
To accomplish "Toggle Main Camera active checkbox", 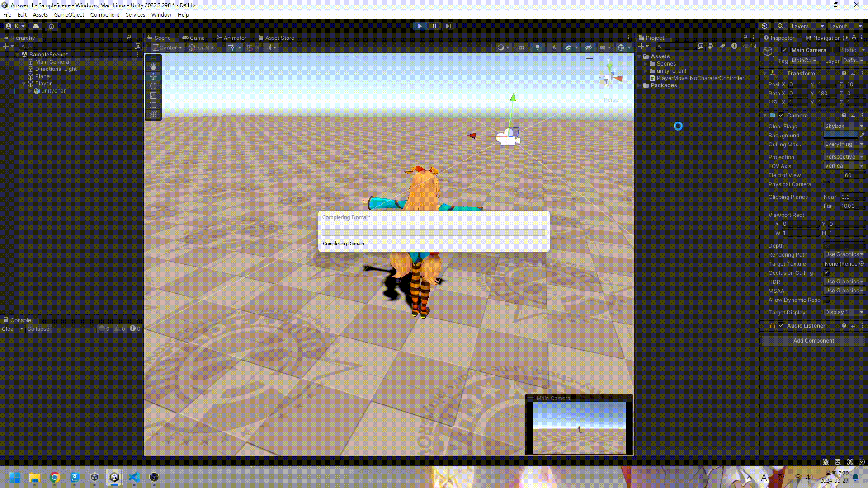I will point(784,50).
